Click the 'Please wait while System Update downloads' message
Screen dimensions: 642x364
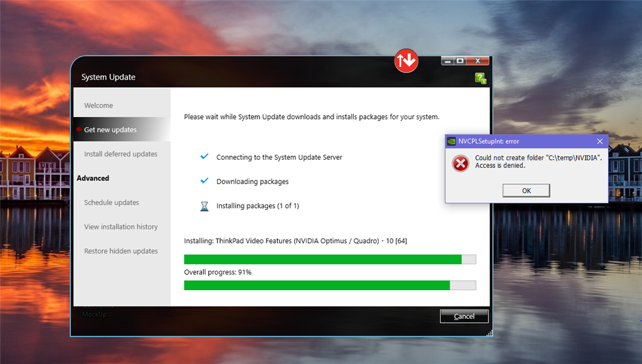click(312, 117)
